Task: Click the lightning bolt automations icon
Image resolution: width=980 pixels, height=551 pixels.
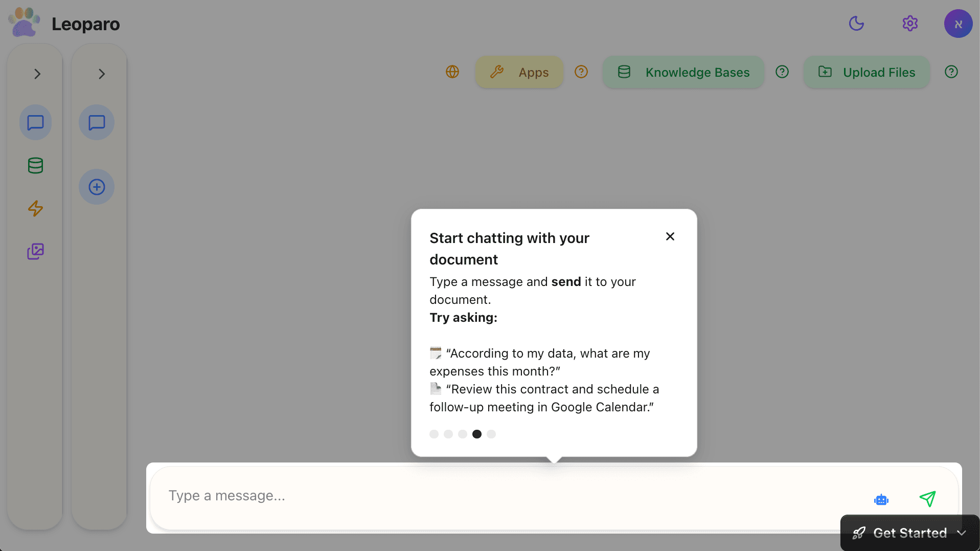Action: (35, 208)
